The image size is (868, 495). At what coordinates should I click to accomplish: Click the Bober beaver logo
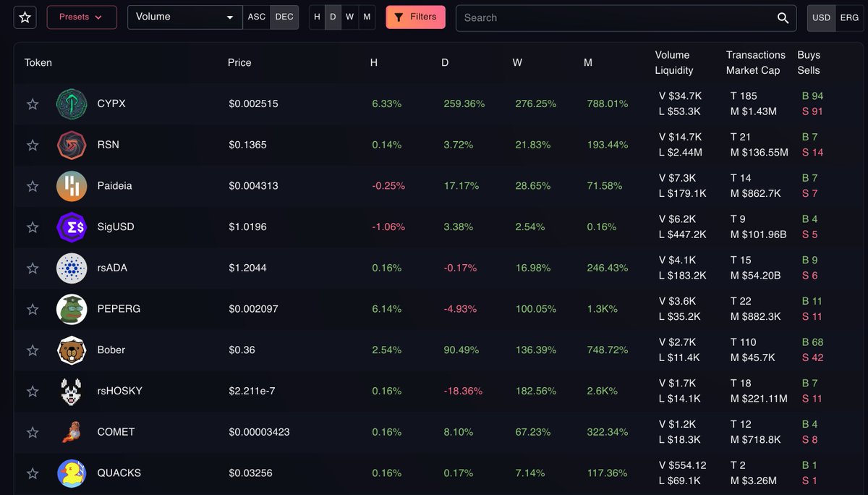point(72,350)
